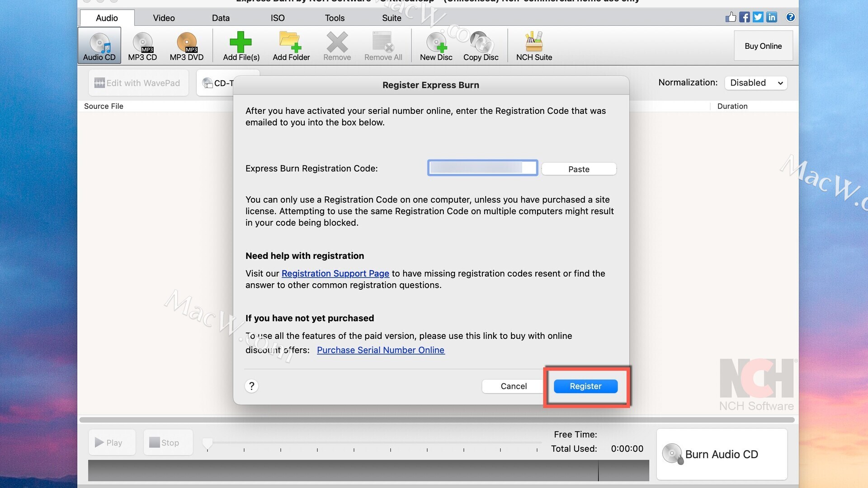Image resolution: width=868 pixels, height=488 pixels.
Task: Click the Copy Disc icon
Action: point(481,42)
